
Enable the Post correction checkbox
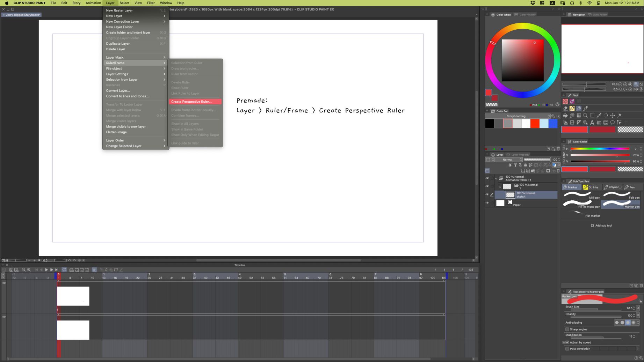[x=567, y=349]
